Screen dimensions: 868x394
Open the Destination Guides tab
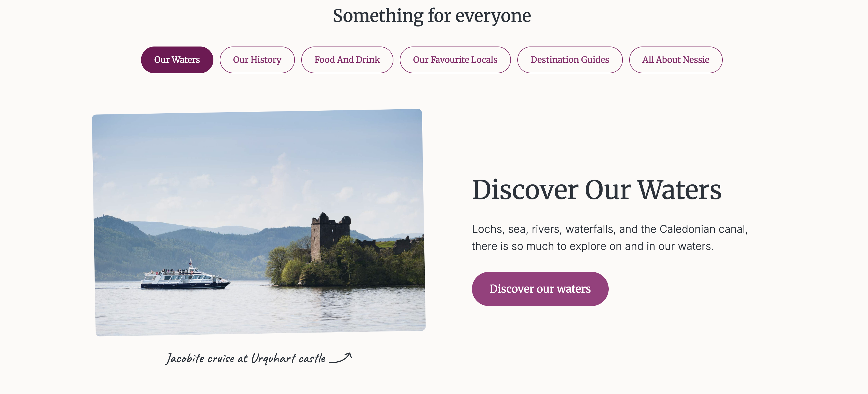570,60
